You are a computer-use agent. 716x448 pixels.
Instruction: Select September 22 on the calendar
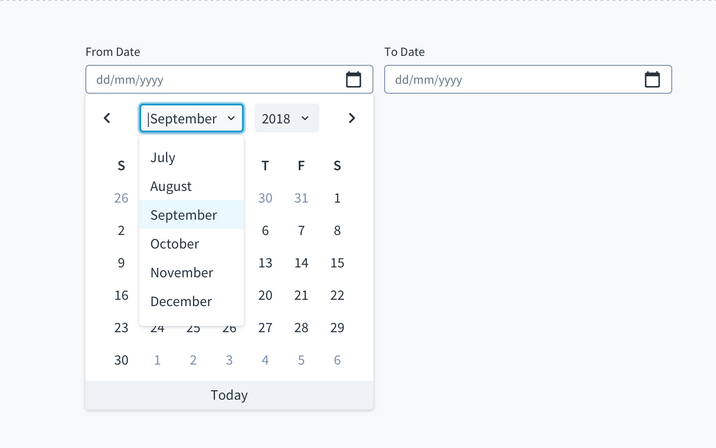point(337,295)
